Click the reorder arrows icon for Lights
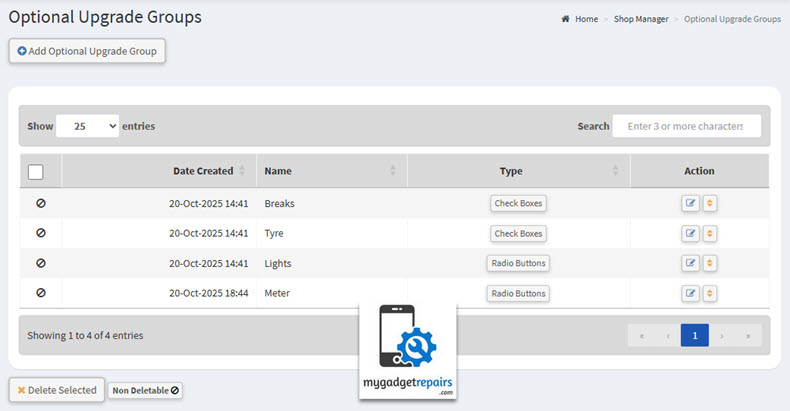The image size is (790, 411). 710,264
